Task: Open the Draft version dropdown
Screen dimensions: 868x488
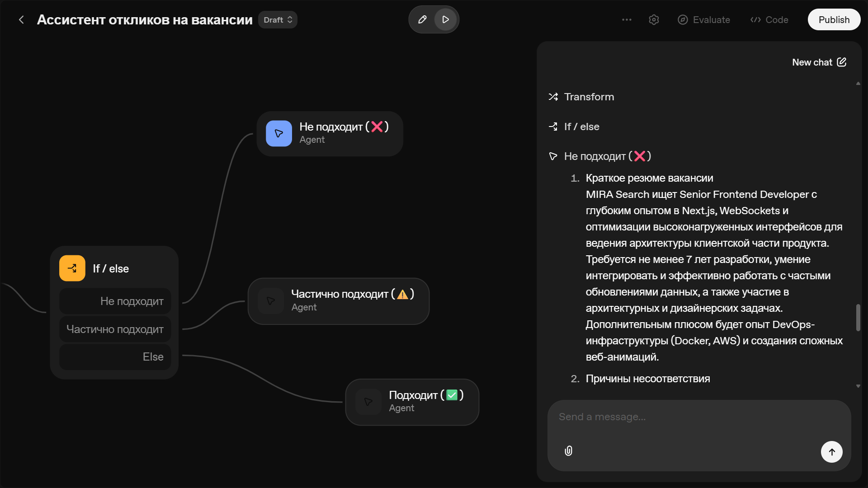Action: [278, 20]
